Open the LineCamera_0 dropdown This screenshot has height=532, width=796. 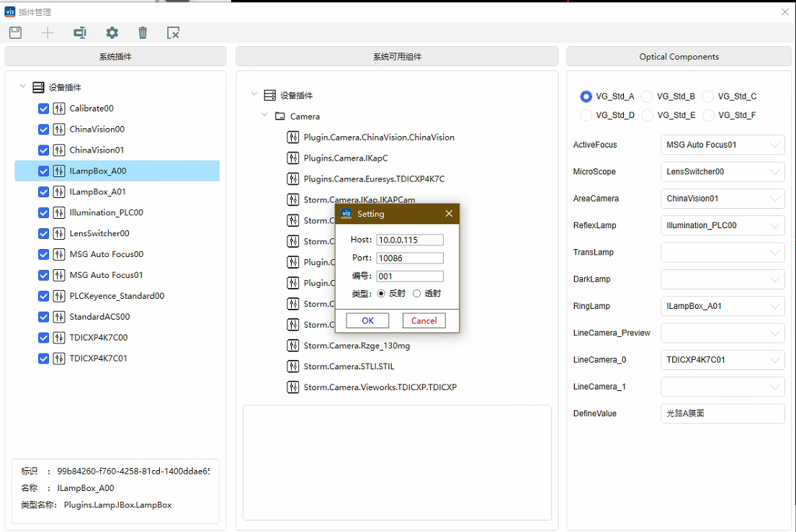pyautogui.click(x=723, y=360)
